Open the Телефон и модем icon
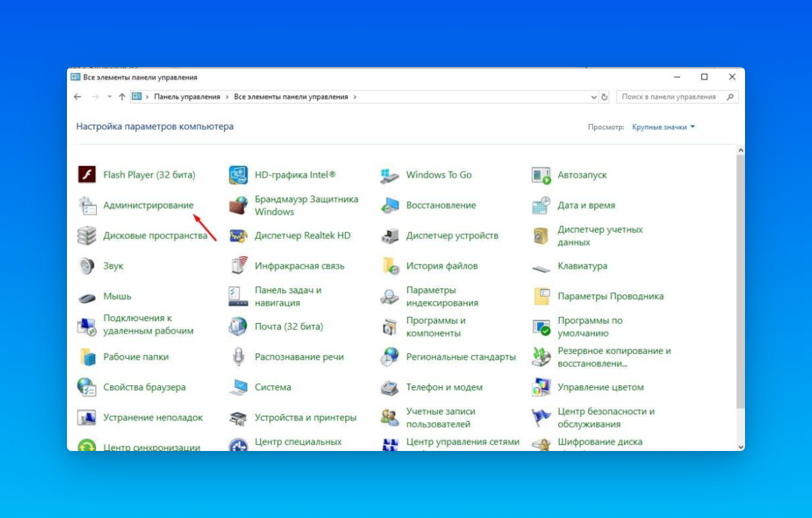This screenshot has height=518, width=812. [390, 387]
